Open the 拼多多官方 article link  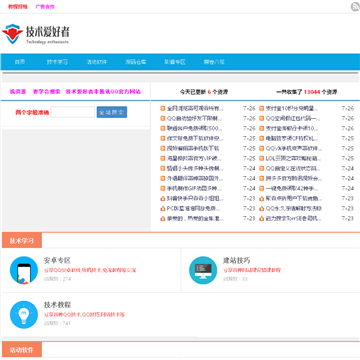(294, 178)
